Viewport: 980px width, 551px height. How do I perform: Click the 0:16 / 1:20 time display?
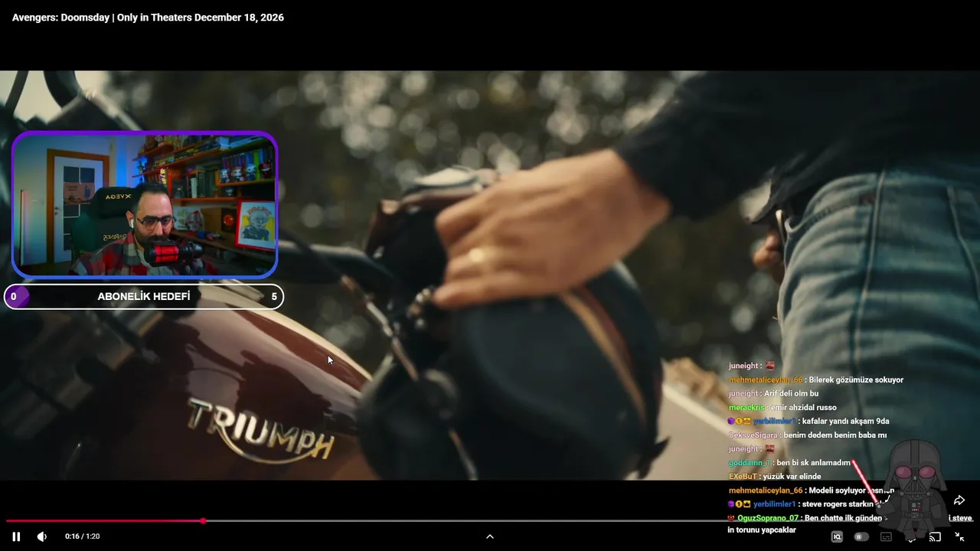(83, 536)
